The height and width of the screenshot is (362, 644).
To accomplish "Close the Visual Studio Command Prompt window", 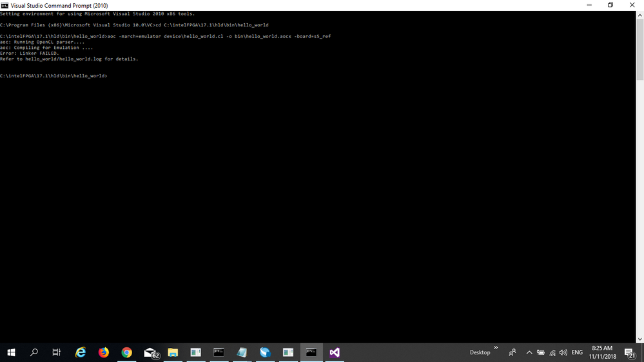I will pos(632,5).
